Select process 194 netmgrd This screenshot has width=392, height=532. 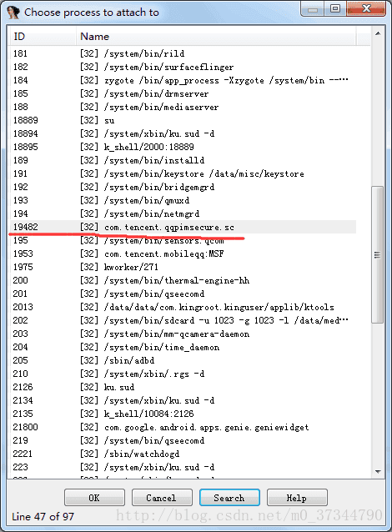pos(183,213)
